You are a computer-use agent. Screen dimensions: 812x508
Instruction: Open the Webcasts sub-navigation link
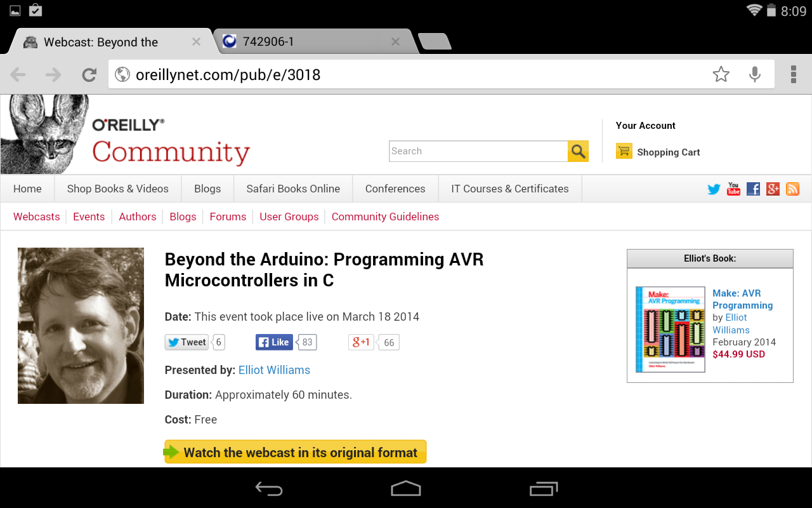(36, 217)
